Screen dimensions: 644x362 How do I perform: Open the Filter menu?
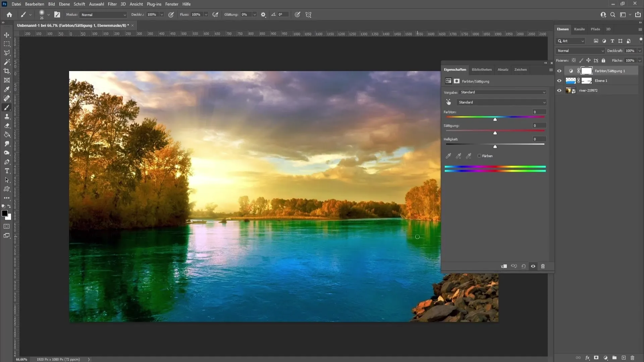(x=113, y=4)
